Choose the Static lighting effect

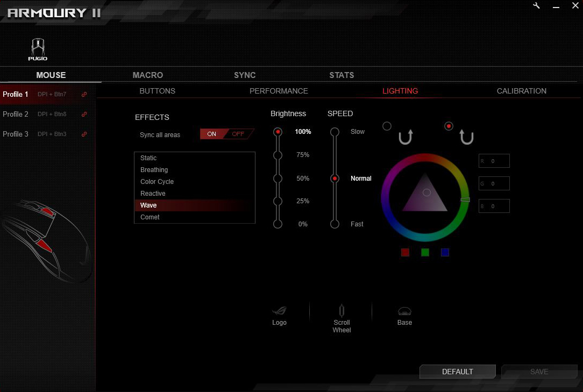click(x=195, y=158)
